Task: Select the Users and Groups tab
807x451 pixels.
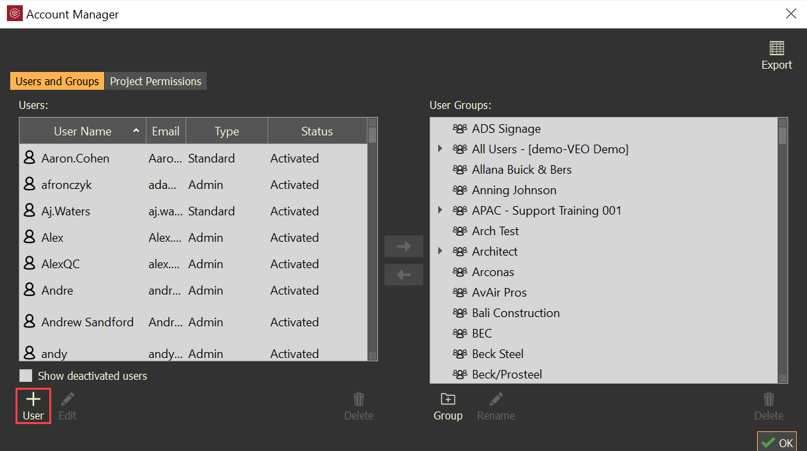Action: pyautogui.click(x=57, y=81)
